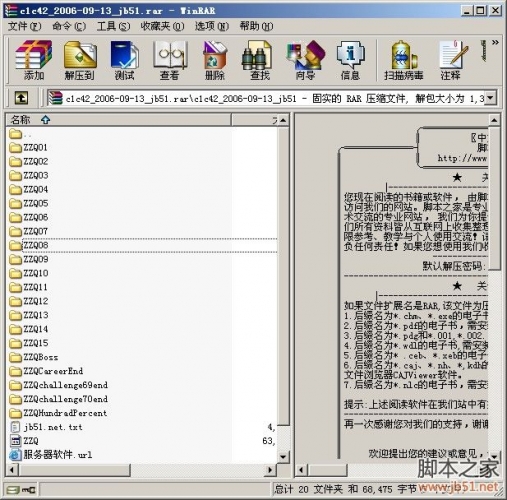This screenshot has width=507, height=500.
Task: Select folder ZZQ13
Action: pyautogui.click(x=29, y=315)
